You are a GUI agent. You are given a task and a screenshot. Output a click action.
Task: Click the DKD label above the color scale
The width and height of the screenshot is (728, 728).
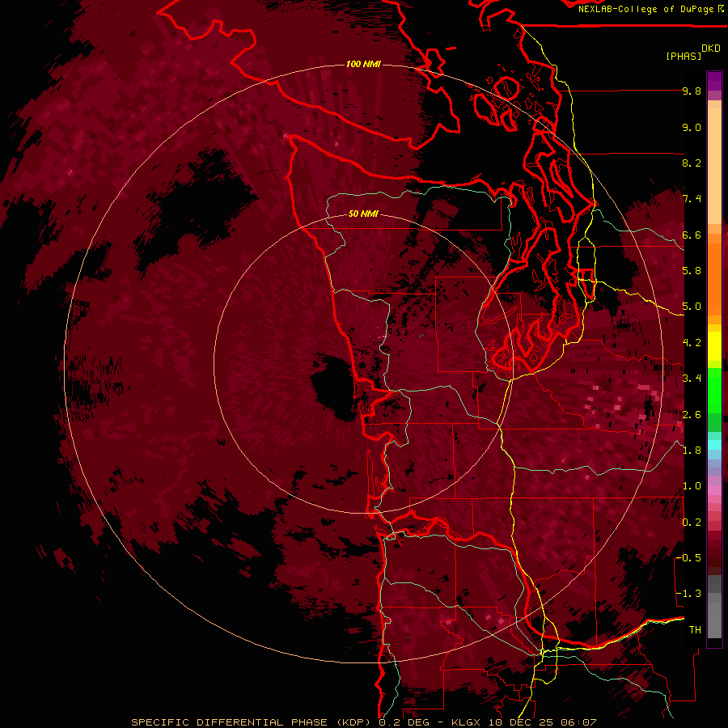point(711,48)
